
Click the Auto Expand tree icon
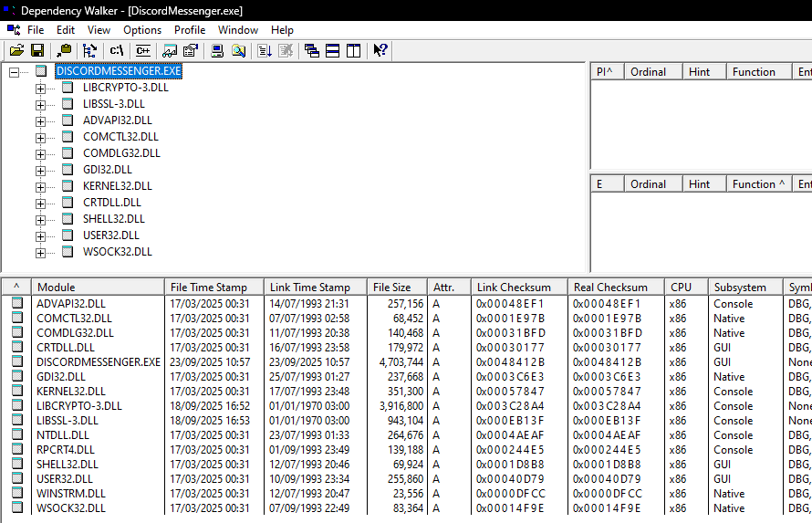(89, 51)
